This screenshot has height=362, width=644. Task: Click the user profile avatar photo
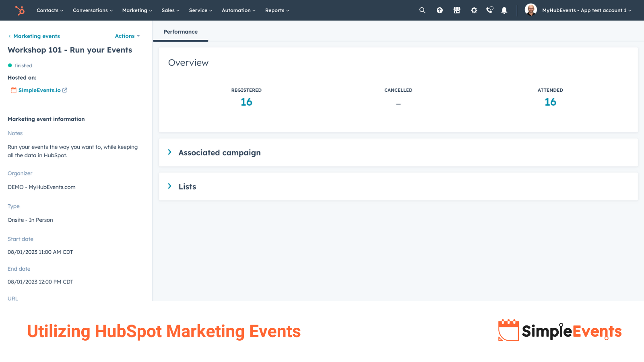530,9
